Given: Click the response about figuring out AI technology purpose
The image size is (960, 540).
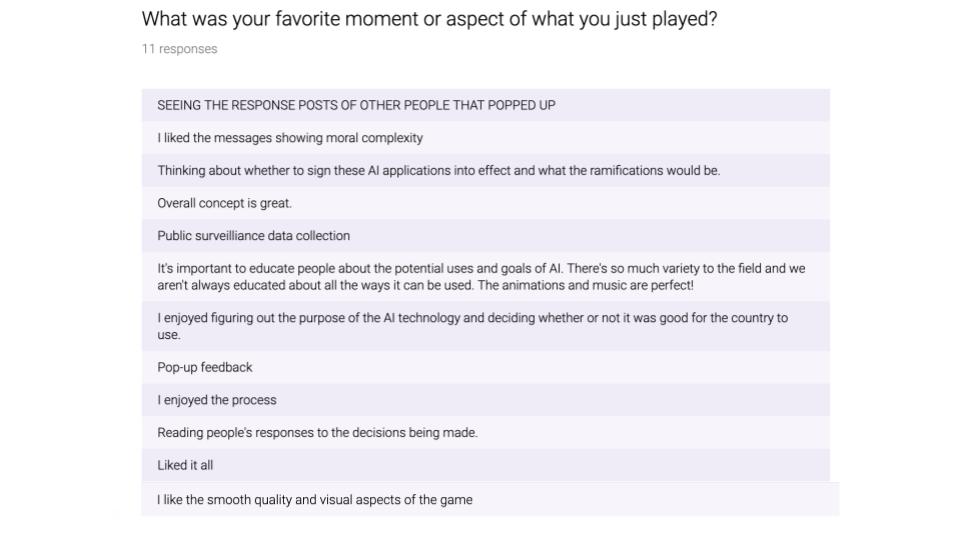Looking at the screenshot, I should pyautogui.click(x=486, y=326).
